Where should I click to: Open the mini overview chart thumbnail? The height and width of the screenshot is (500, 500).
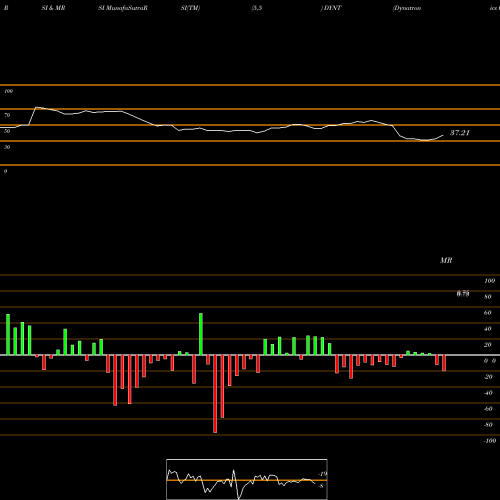pyautogui.click(x=247, y=479)
